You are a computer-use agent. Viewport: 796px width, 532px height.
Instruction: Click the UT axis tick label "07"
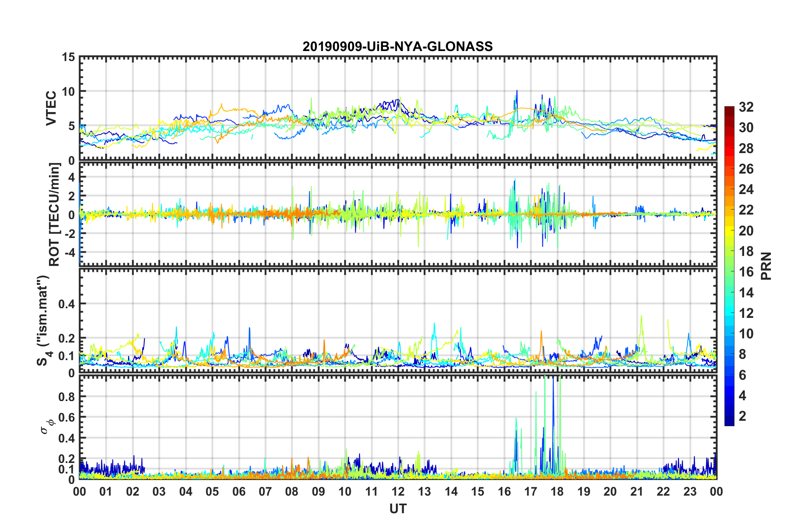265,491
